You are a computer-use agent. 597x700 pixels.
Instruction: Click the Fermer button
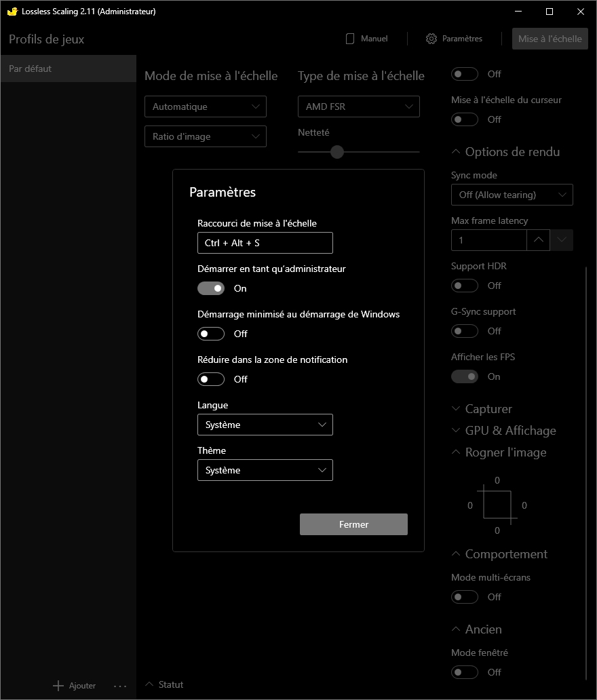(353, 524)
